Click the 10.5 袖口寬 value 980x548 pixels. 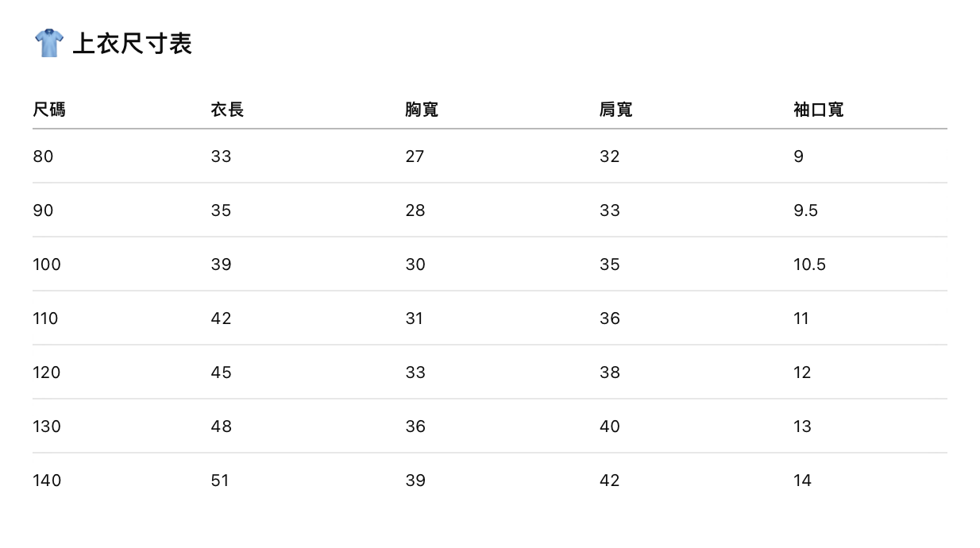pyautogui.click(x=809, y=264)
